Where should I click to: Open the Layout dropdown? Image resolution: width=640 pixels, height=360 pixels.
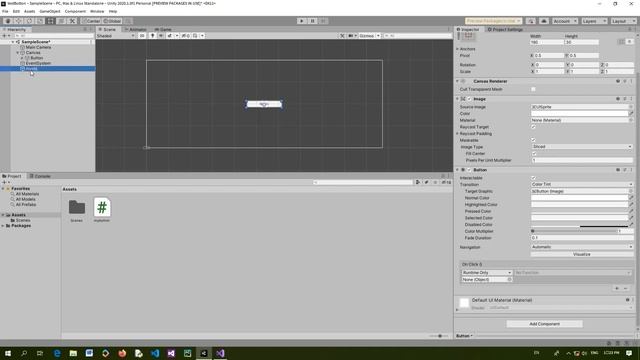coord(623,21)
